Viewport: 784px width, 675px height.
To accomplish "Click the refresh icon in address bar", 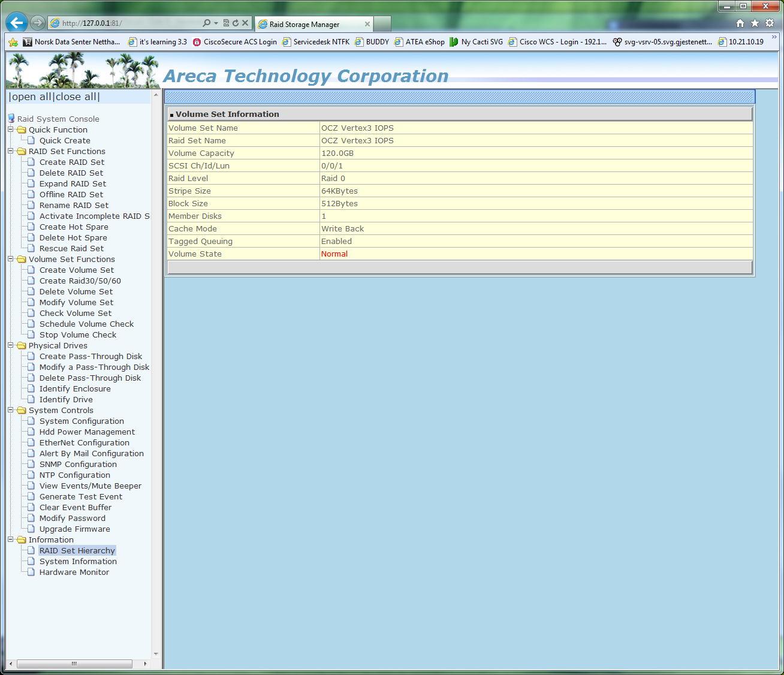I will coord(236,23).
